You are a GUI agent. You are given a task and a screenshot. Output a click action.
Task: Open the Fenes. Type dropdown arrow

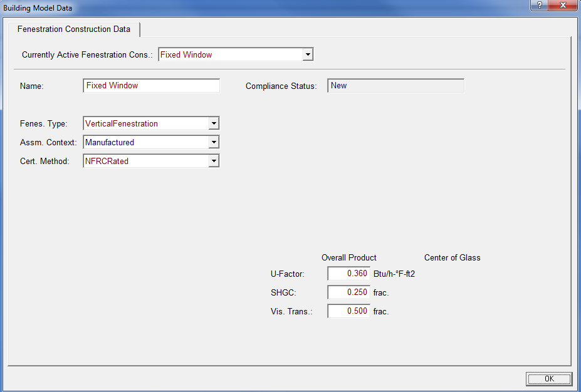pyautogui.click(x=214, y=124)
